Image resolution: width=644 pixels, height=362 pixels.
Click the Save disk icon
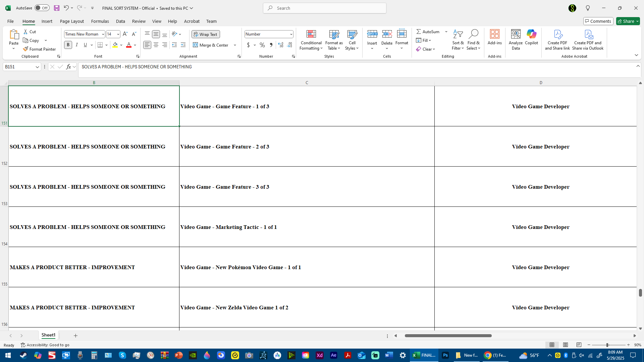tap(57, 8)
